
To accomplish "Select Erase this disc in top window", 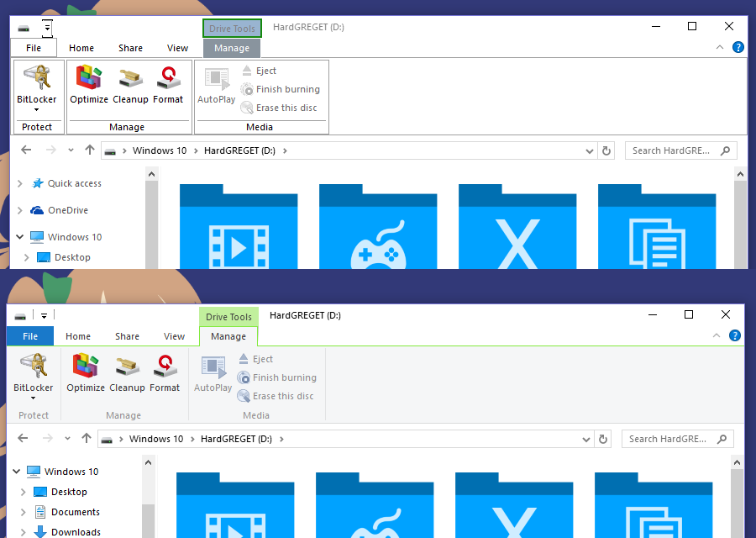I will tap(279, 108).
